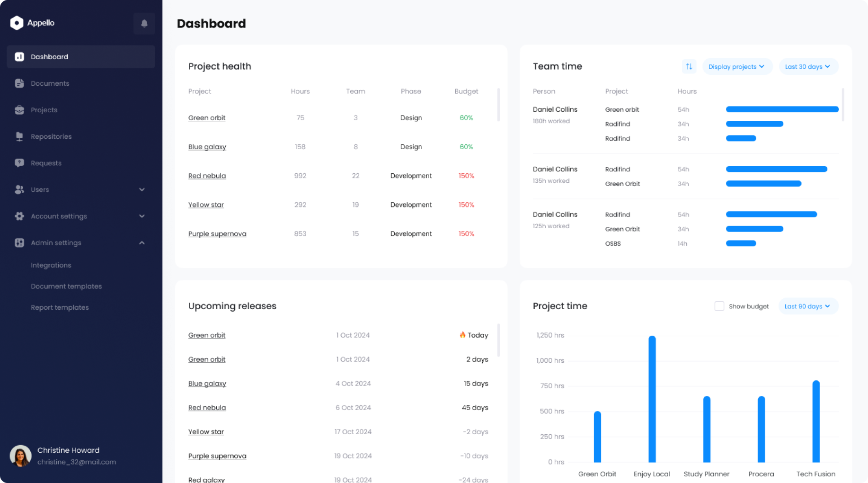868x483 pixels.
Task: Enable the Show budget checkbox
Action: [719, 306]
